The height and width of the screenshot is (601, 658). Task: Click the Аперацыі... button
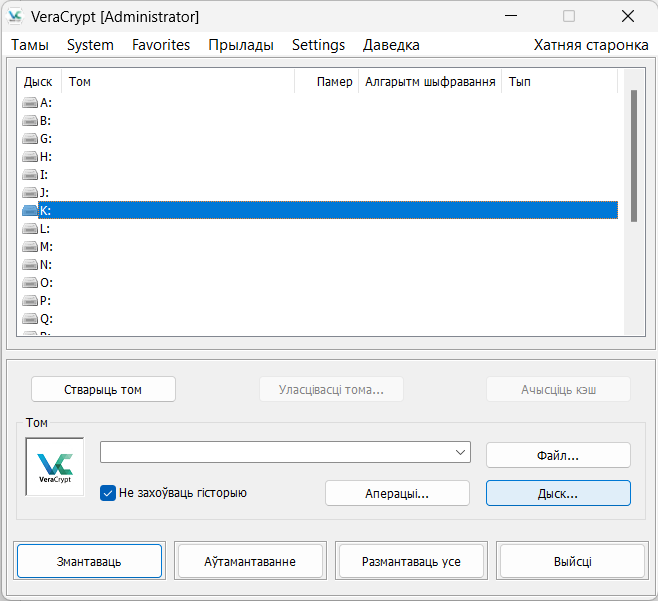click(397, 493)
